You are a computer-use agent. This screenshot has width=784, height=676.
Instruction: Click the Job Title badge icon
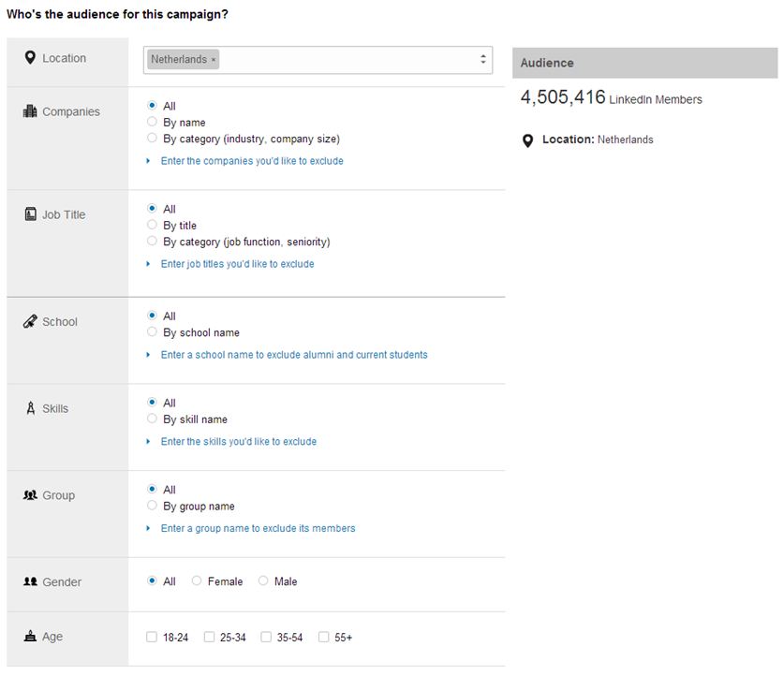(30, 214)
